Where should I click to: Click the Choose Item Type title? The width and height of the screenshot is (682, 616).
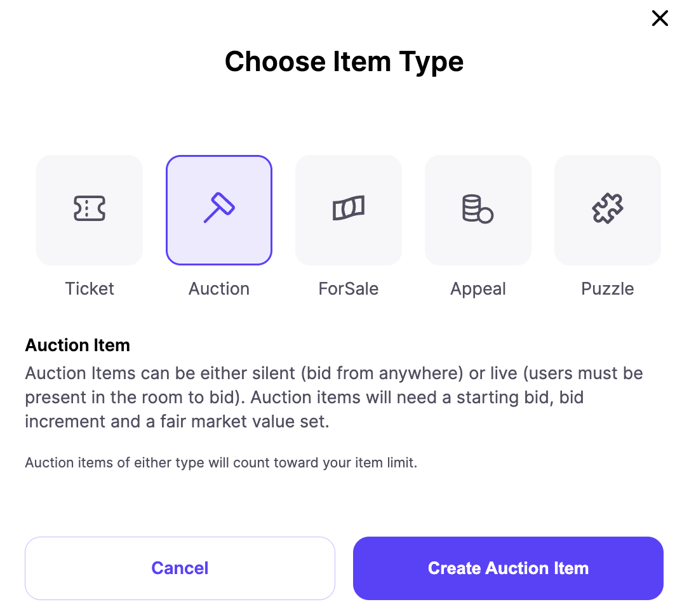pos(344,61)
